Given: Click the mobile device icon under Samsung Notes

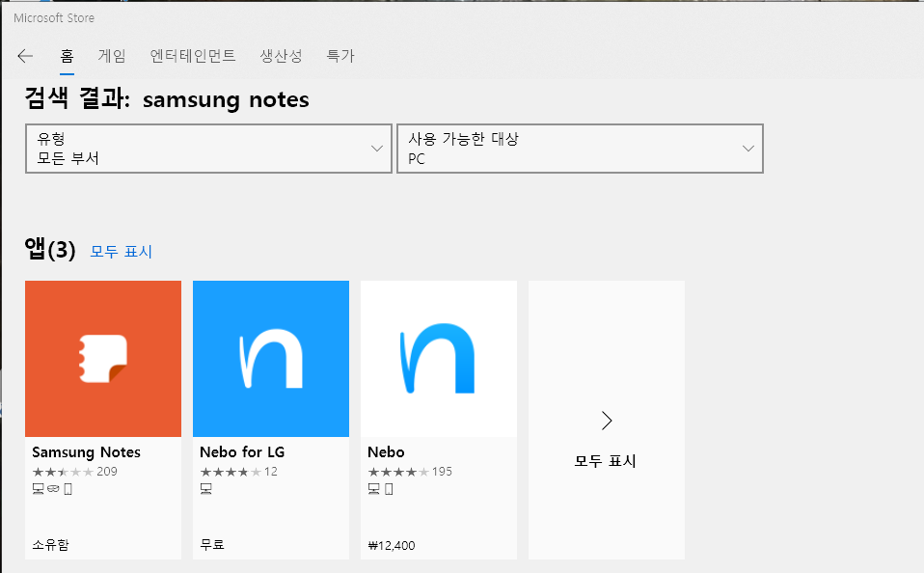Looking at the screenshot, I should [68, 489].
